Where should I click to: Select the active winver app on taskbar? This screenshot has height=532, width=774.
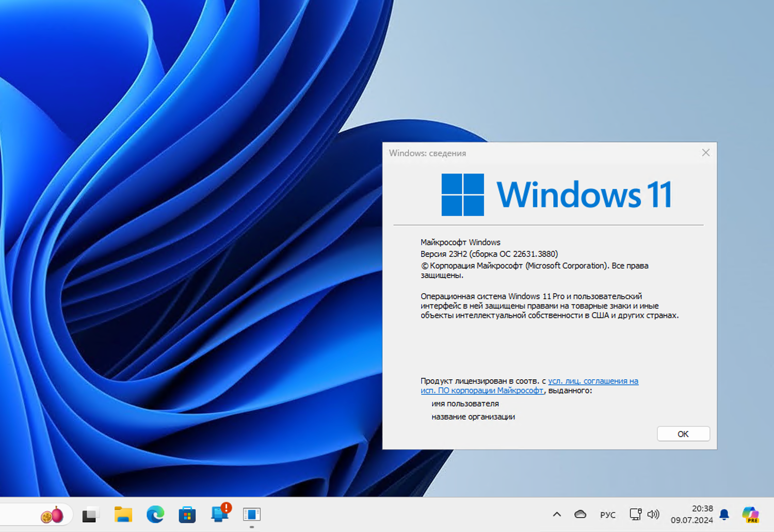(251, 514)
